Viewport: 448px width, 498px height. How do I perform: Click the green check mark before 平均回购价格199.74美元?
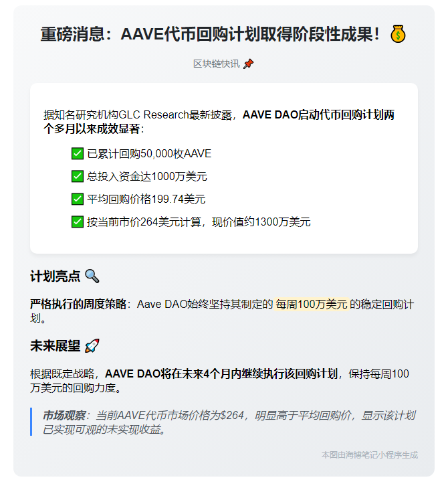point(78,199)
